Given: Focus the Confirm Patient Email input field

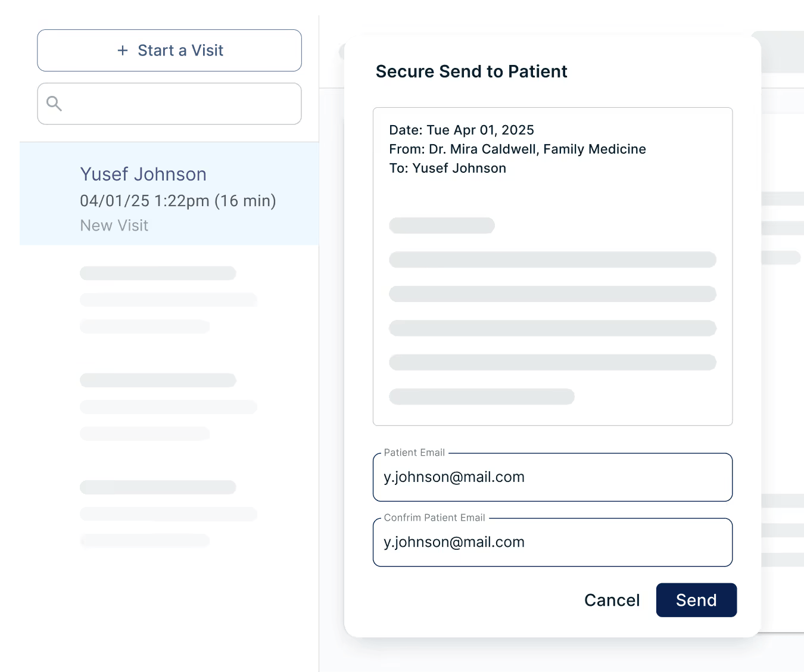Looking at the screenshot, I should (552, 542).
